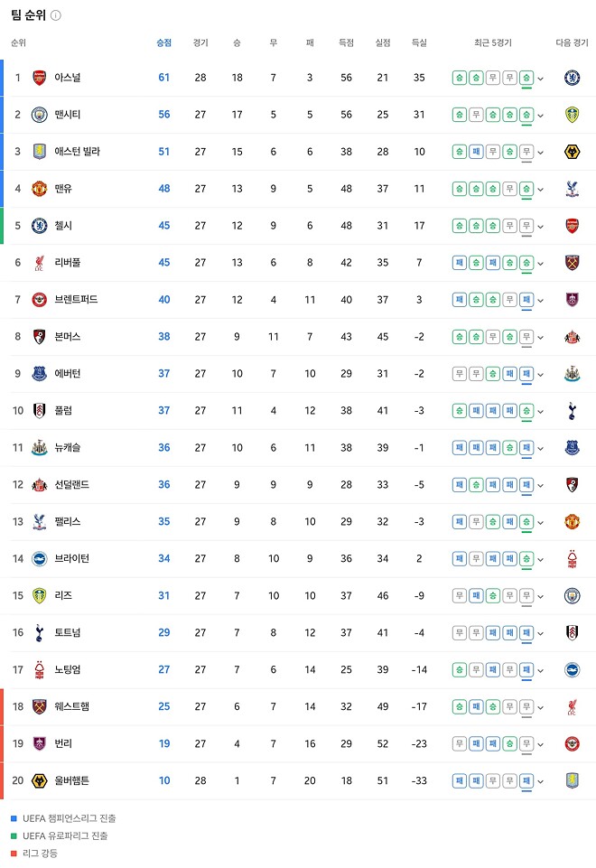Viewport: 596px width, 868px height.
Task: Click the Everton crest in row 9
Action: (39, 374)
